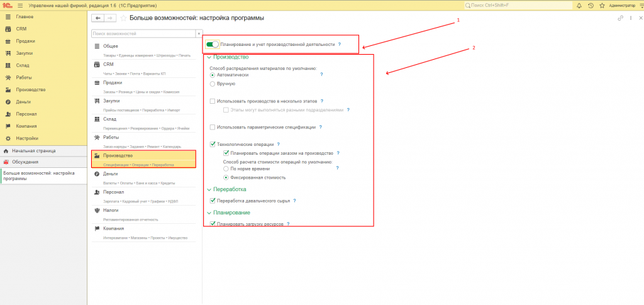Collapse the Переработка settings group
Viewport: 644px width, 305px height.
209,190
